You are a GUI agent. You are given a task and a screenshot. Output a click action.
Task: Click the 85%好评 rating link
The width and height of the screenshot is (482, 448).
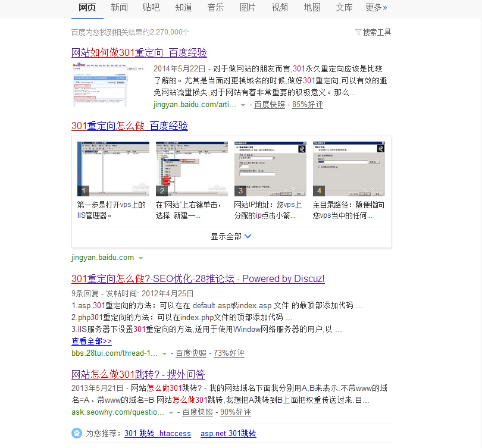307,105
